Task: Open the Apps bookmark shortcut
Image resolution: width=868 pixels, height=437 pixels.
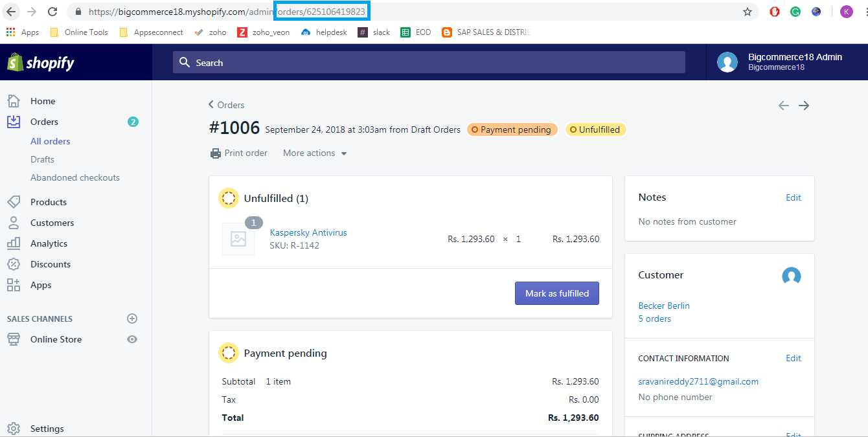Action: (x=23, y=32)
